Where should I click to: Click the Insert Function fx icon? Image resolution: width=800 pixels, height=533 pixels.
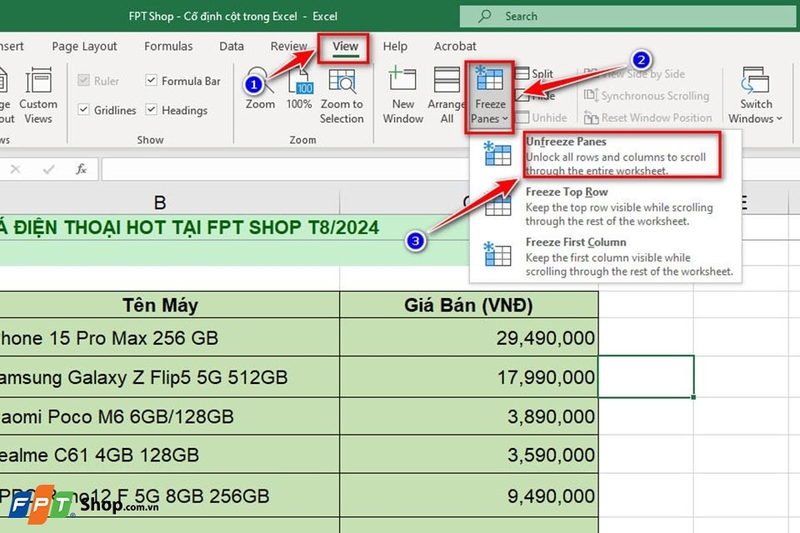tap(81, 169)
